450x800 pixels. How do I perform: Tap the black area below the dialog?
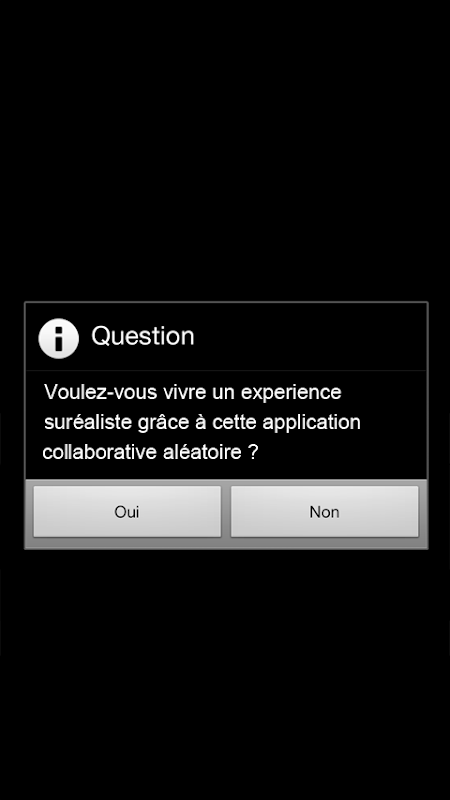tap(225, 674)
